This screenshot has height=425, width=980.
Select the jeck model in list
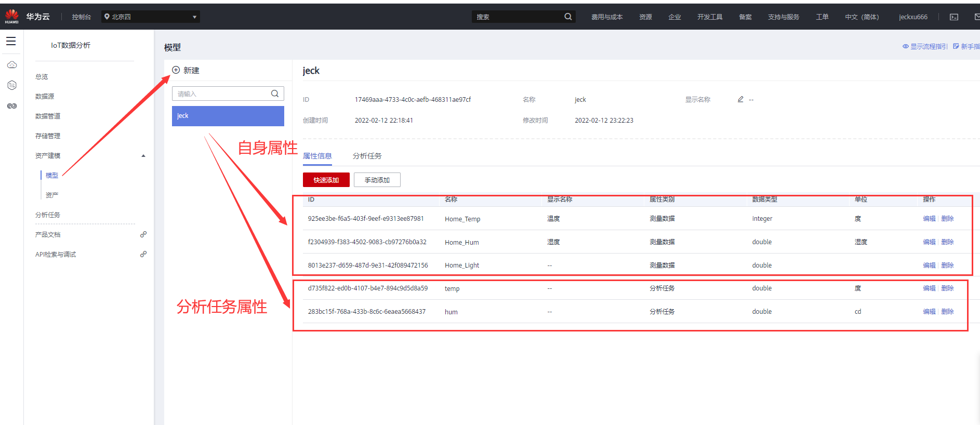pyautogui.click(x=228, y=116)
